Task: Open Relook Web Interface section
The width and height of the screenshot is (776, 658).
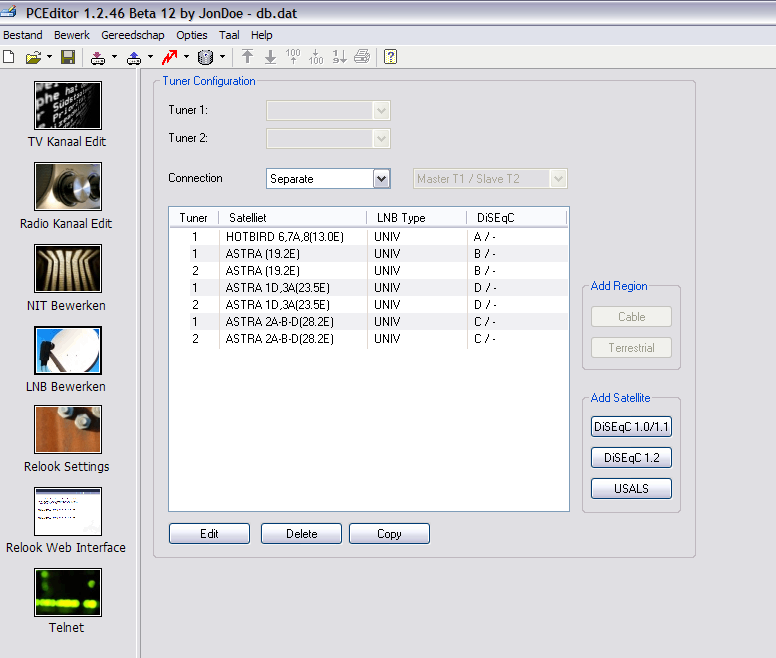Action: pos(66,520)
